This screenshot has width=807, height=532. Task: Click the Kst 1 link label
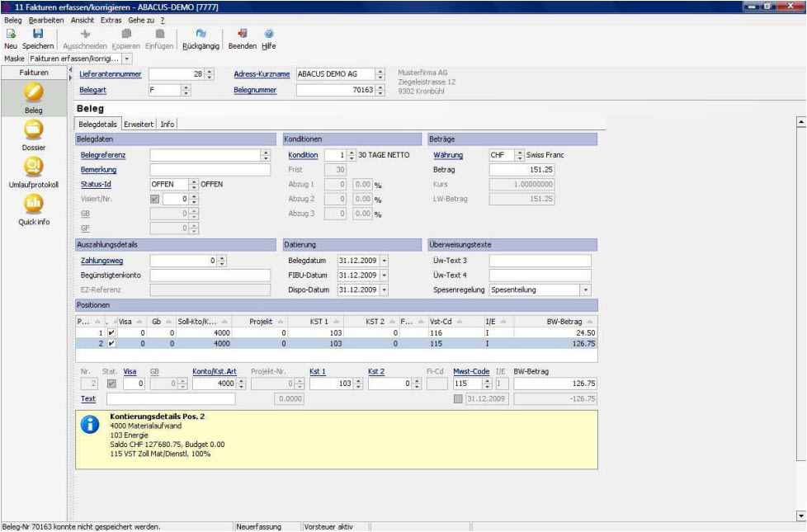(318, 371)
